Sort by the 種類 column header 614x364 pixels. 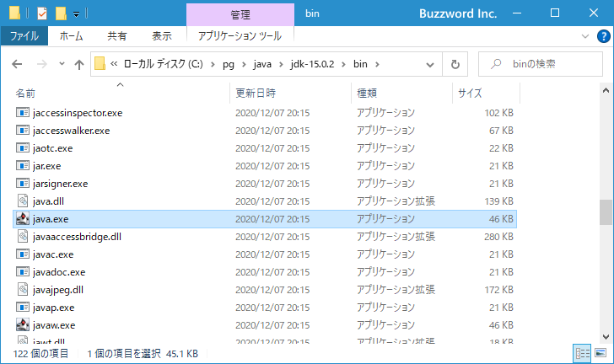[x=367, y=94]
